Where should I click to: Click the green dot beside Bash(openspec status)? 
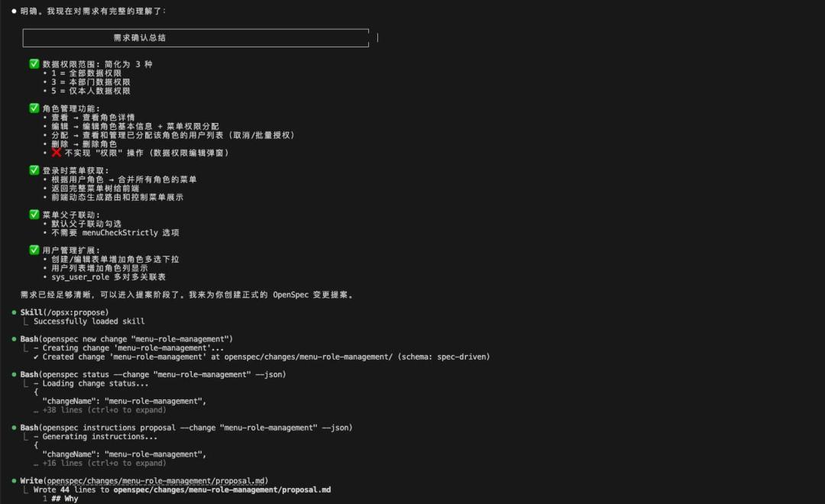[x=15, y=375]
